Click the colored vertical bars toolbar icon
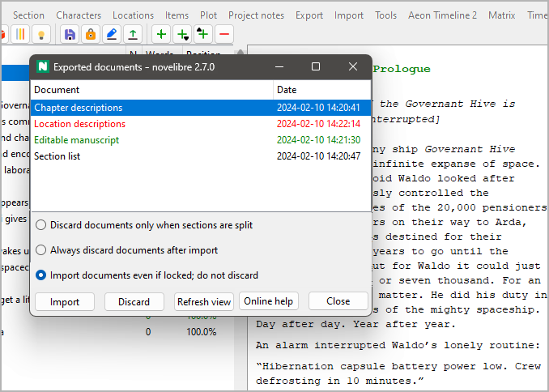Screen dimensions: 549x392 pos(20,34)
